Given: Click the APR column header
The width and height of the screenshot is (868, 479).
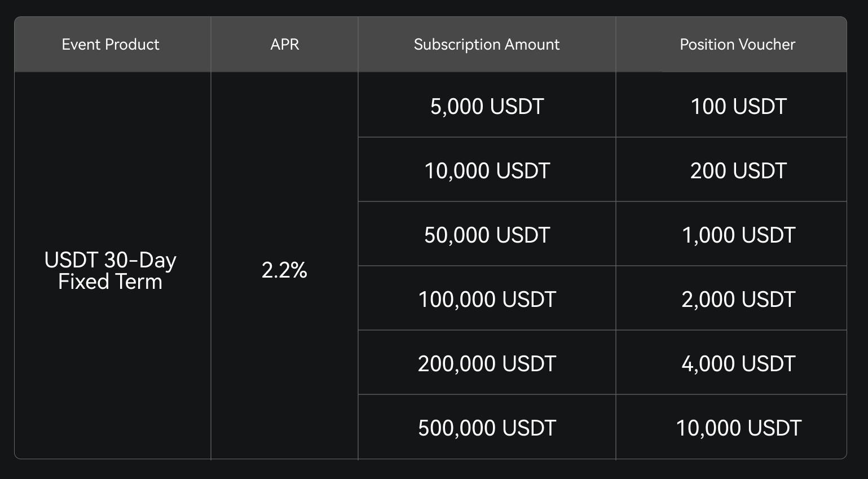Looking at the screenshot, I should coord(284,45).
